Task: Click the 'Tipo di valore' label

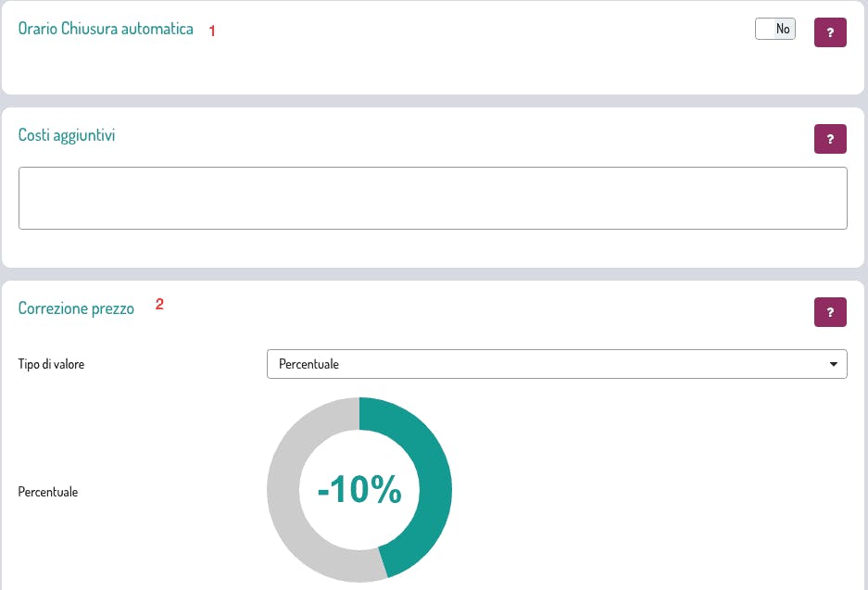Action: point(51,364)
